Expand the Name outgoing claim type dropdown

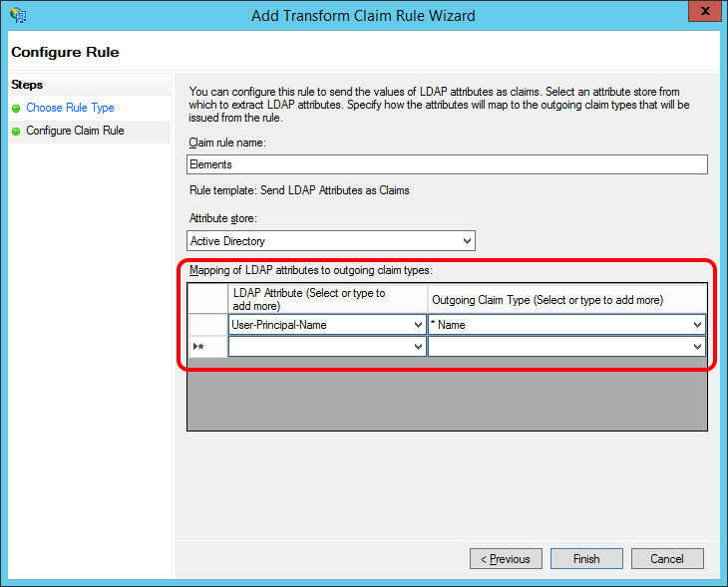(697, 325)
